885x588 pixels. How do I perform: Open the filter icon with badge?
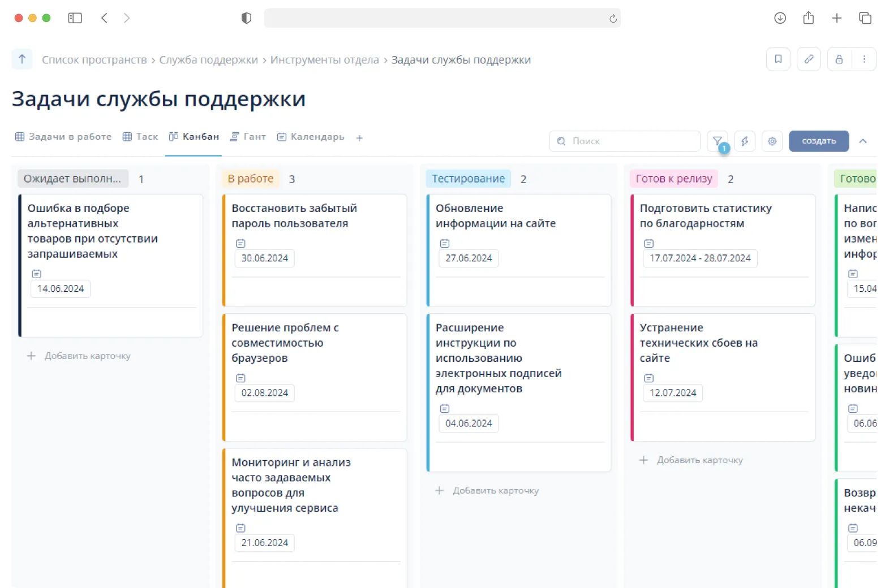point(718,141)
